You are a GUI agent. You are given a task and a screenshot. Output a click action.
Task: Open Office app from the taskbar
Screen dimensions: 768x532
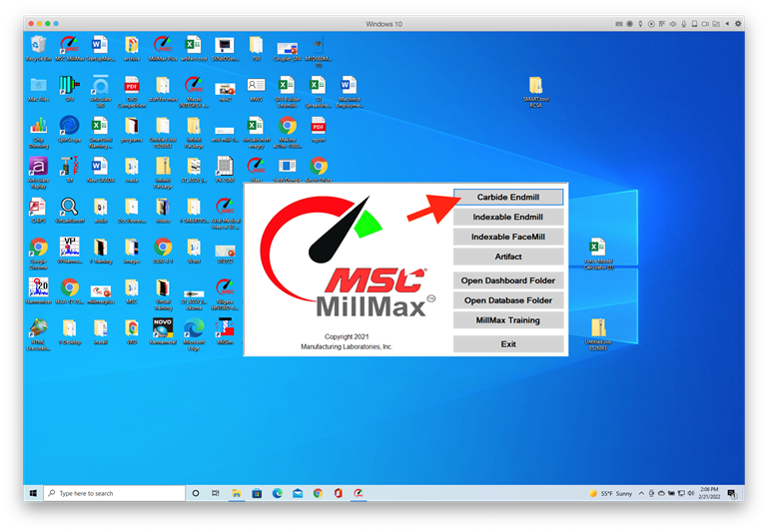point(338,493)
